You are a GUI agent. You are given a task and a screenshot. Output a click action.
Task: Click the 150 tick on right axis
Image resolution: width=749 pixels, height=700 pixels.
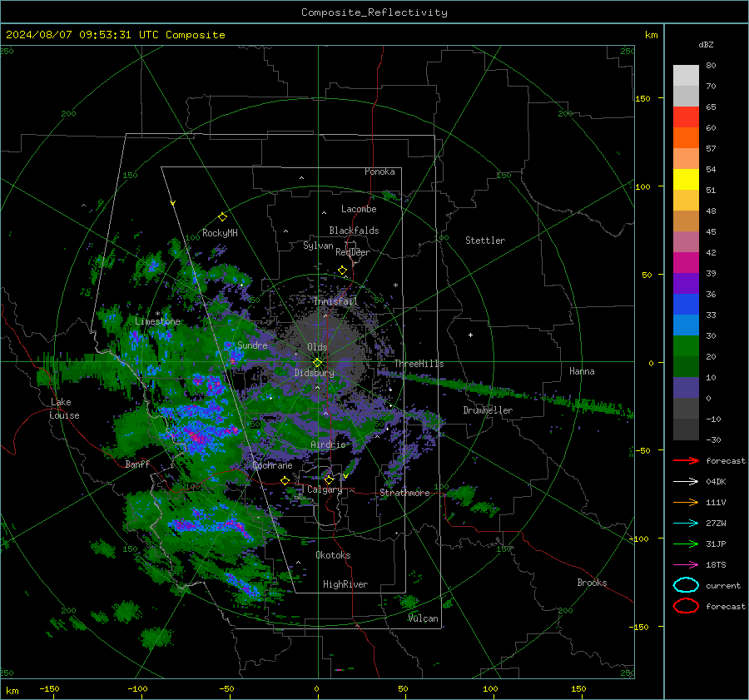coord(642,98)
